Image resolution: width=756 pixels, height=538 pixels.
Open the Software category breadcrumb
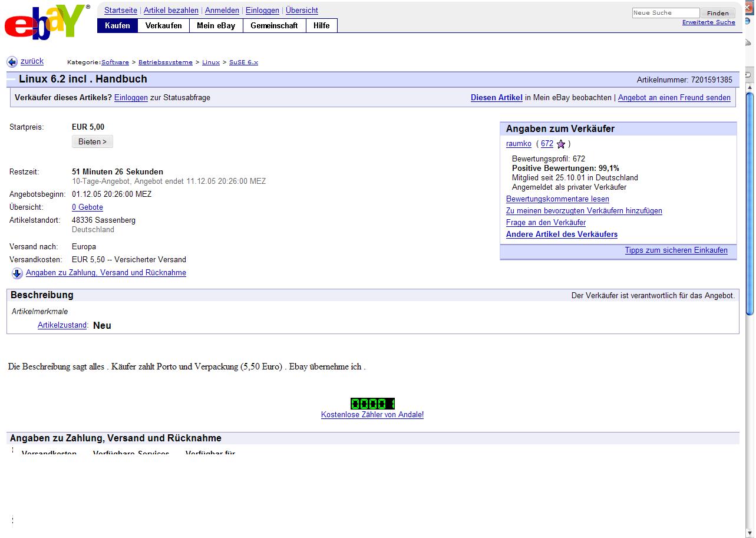pyautogui.click(x=115, y=62)
